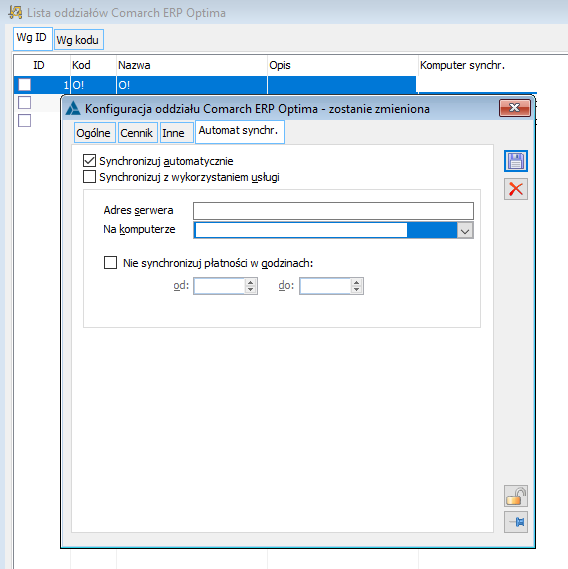Screen dimensions: 568x569
Task: Save configuration with the floppy disk icon
Action: [x=516, y=161]
